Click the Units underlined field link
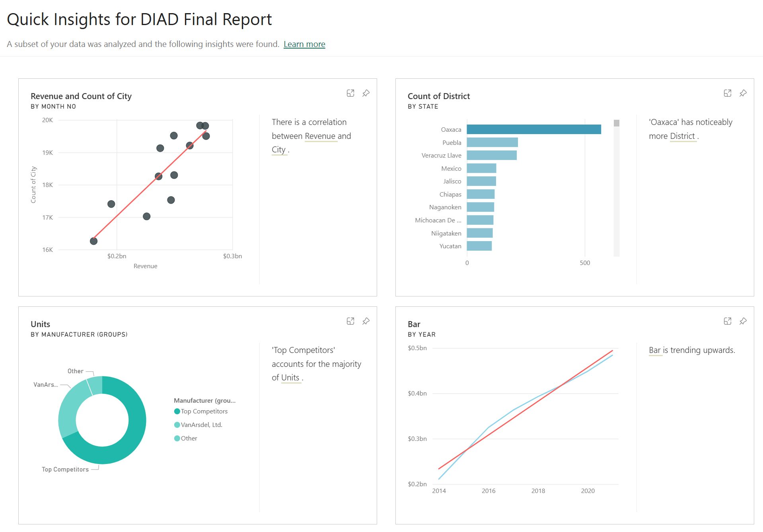 point(290,378)
